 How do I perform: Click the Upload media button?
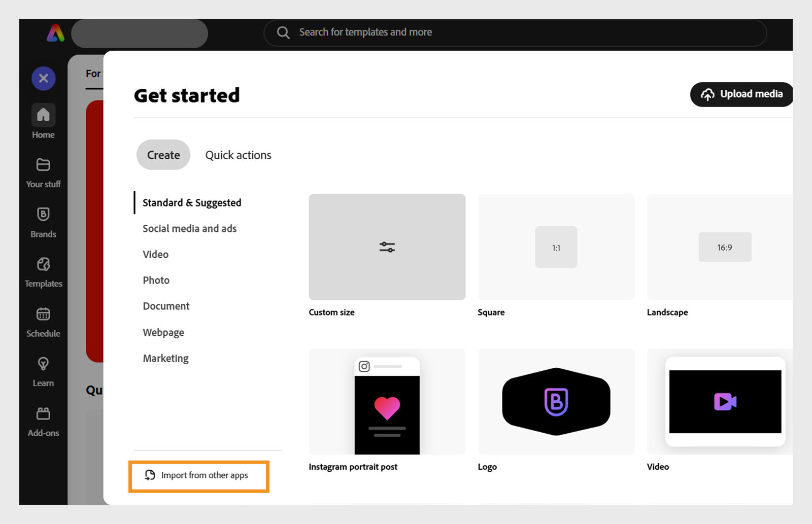tap(741, 94)
